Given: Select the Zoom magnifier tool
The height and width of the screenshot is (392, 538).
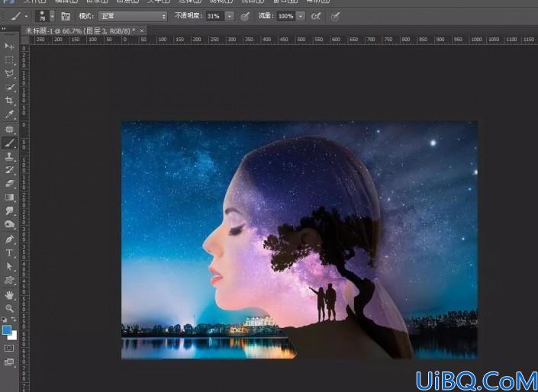Looking at the screenshot, I should 9,308.
